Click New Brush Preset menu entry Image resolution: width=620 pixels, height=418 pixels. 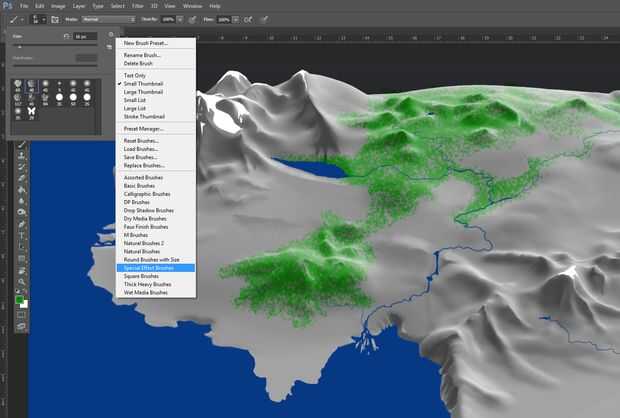[x=145, y=43]
